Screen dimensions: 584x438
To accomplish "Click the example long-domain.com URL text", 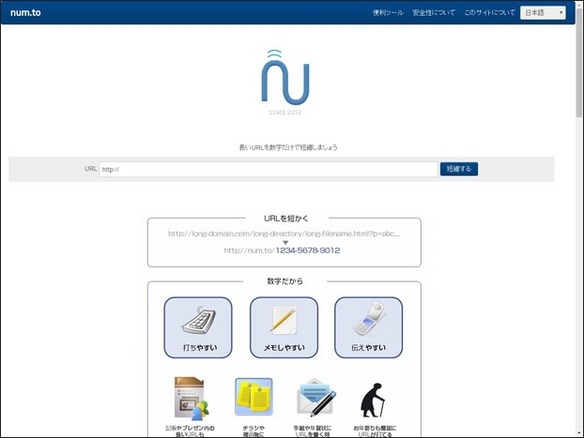I will click(284, 234).
